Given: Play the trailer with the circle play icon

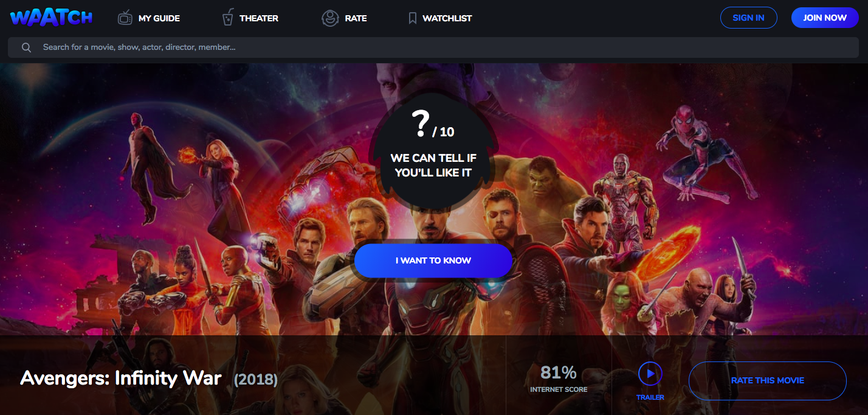Looking at the screenshot, I should coord(650,374).
